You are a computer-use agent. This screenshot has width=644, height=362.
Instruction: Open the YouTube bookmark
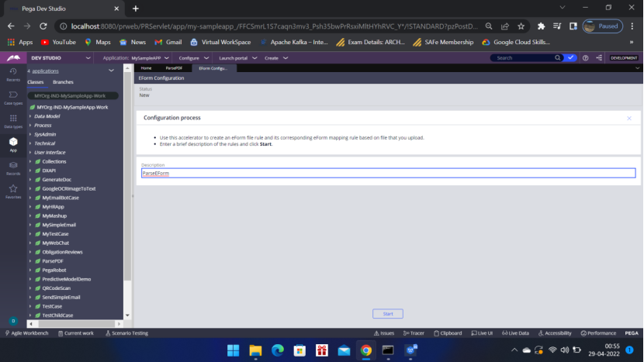click(58, 43)
